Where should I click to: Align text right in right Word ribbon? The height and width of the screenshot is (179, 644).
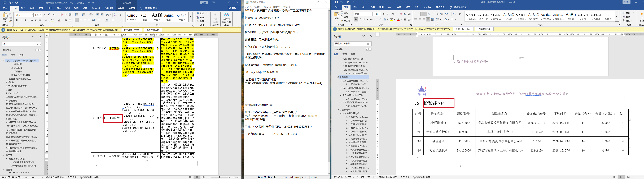point(424,20)
